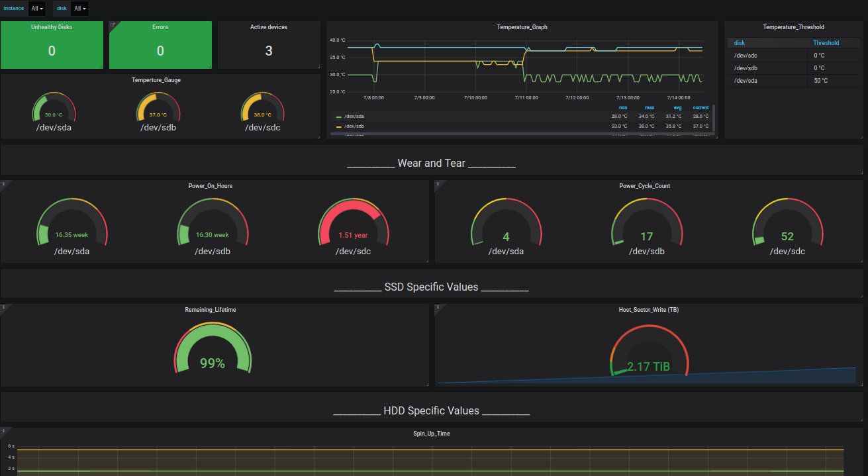Click the 40.0 °C y-axis label
868x476 pixels.
click(x=338, y=40)
